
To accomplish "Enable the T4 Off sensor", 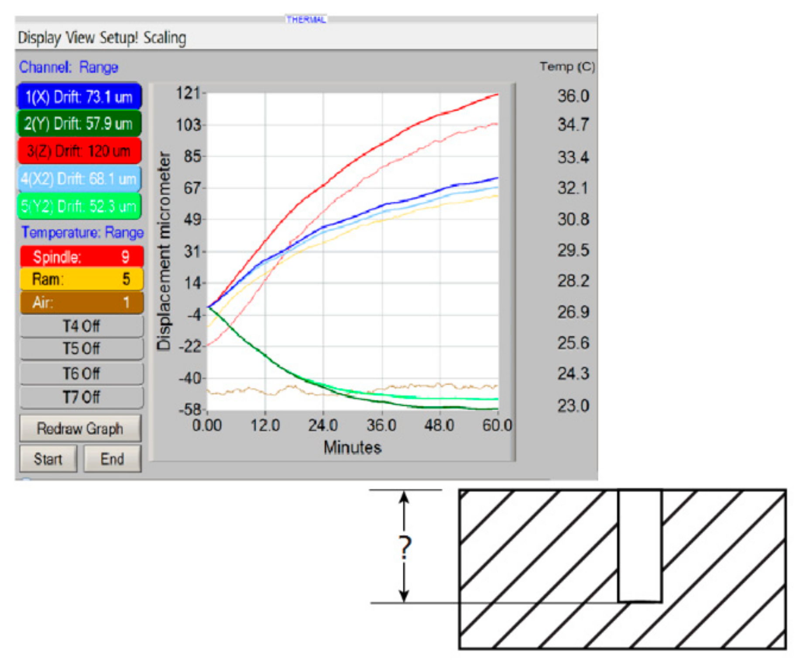I will click(x=82, y=326).
